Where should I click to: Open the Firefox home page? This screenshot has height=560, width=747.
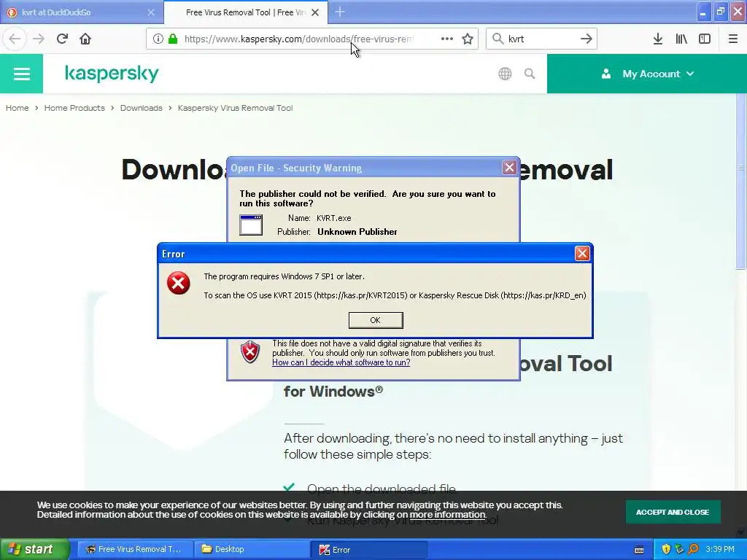(85, 39)
